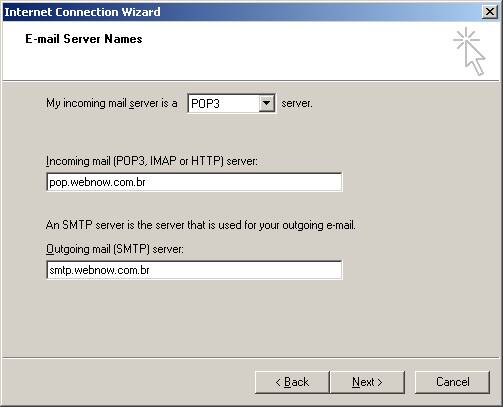Viewport: 503px width, 407px height.
Task: Proceed with the Next button
Action: click(x=367, y=382)
